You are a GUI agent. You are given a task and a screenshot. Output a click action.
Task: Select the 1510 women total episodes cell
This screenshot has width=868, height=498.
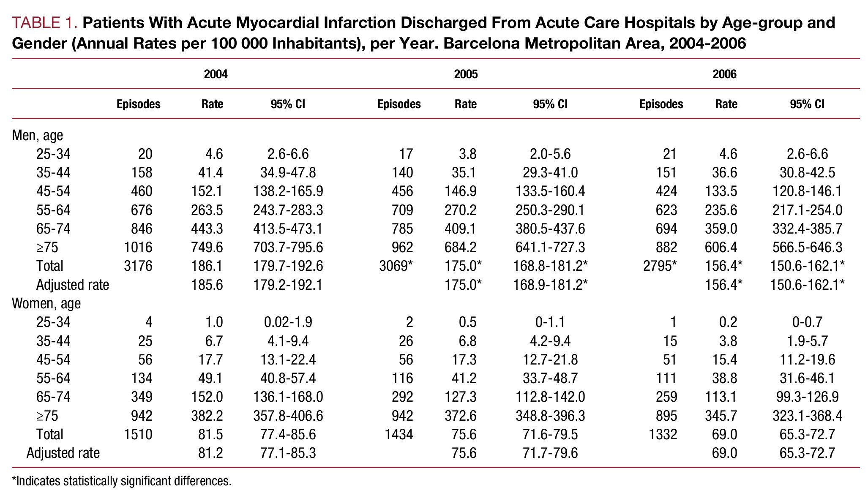138,434
